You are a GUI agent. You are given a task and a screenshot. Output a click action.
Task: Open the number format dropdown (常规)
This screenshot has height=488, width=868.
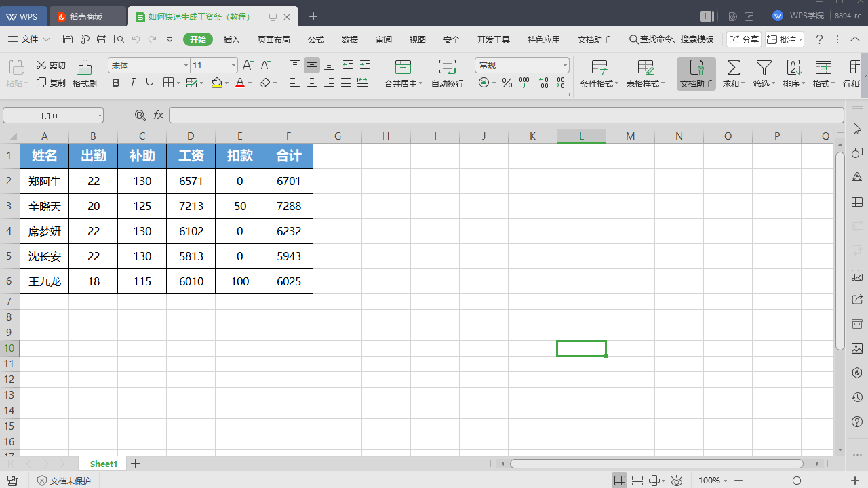coord(565,66)
